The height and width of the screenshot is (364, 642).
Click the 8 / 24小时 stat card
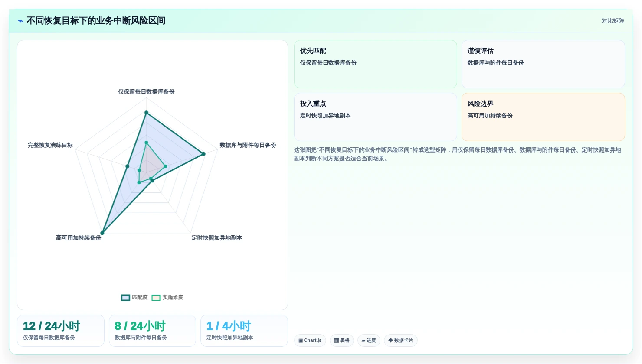point(152,331)
